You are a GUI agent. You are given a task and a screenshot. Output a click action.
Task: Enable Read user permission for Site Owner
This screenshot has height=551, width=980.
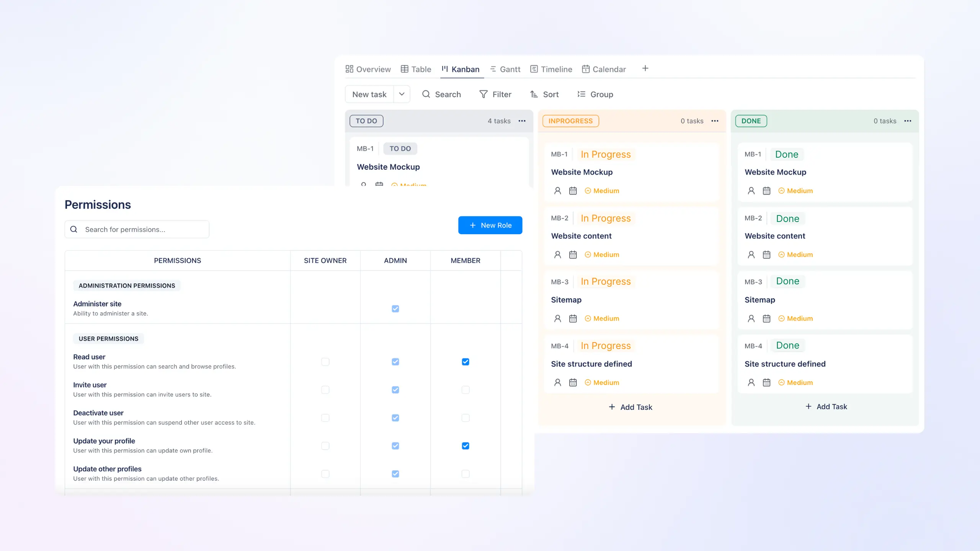pos(325,361)
